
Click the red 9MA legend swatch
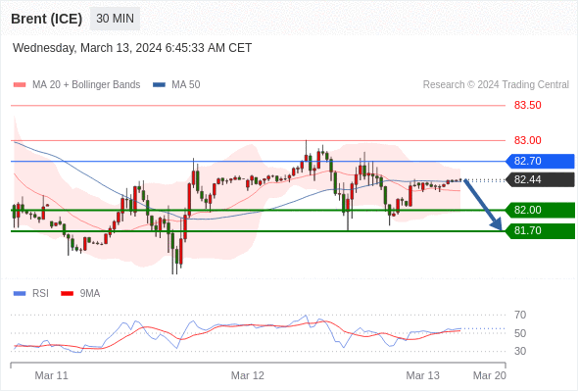point(67,294)
